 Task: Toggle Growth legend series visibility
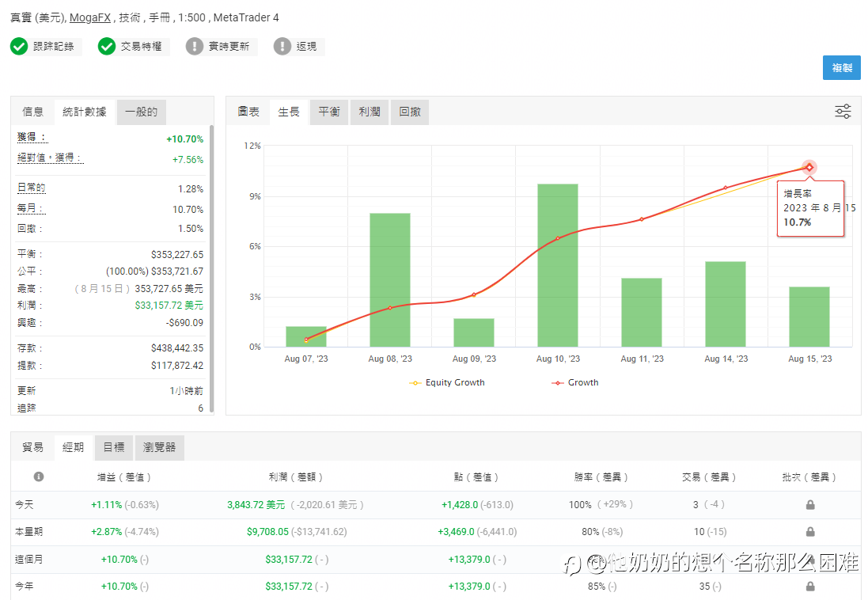click(x=575, y=382)
